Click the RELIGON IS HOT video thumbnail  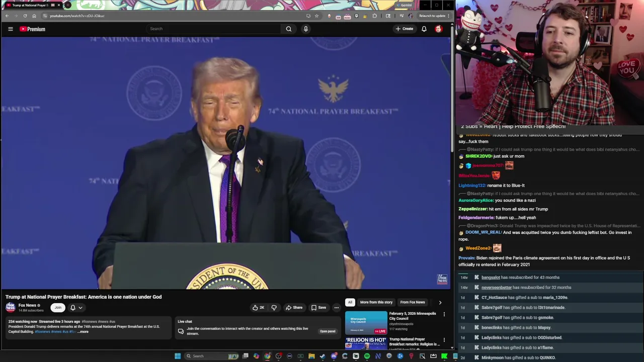(366, 343)
